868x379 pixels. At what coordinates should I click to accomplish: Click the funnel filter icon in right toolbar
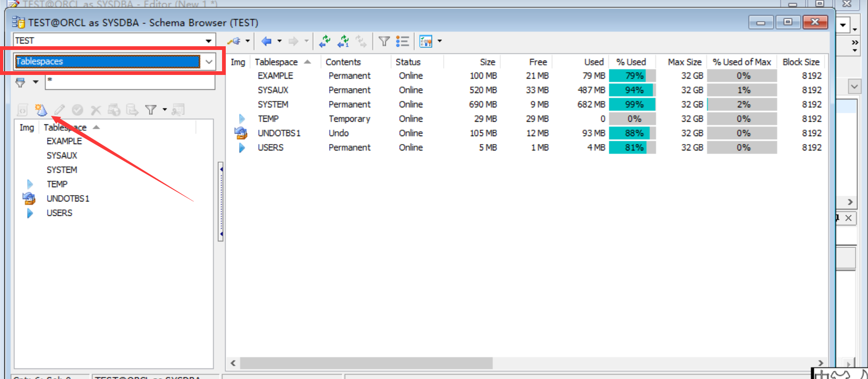[384, 41]
